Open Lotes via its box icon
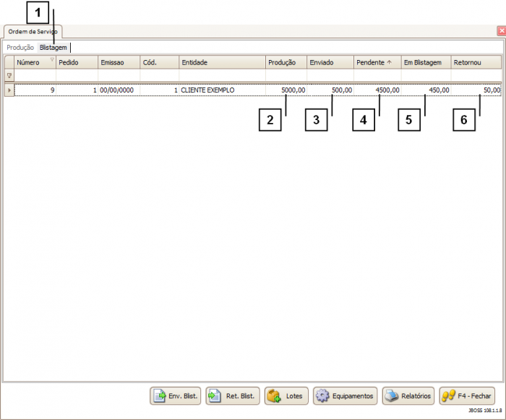 pyautogui.click(x=274, y=396)
